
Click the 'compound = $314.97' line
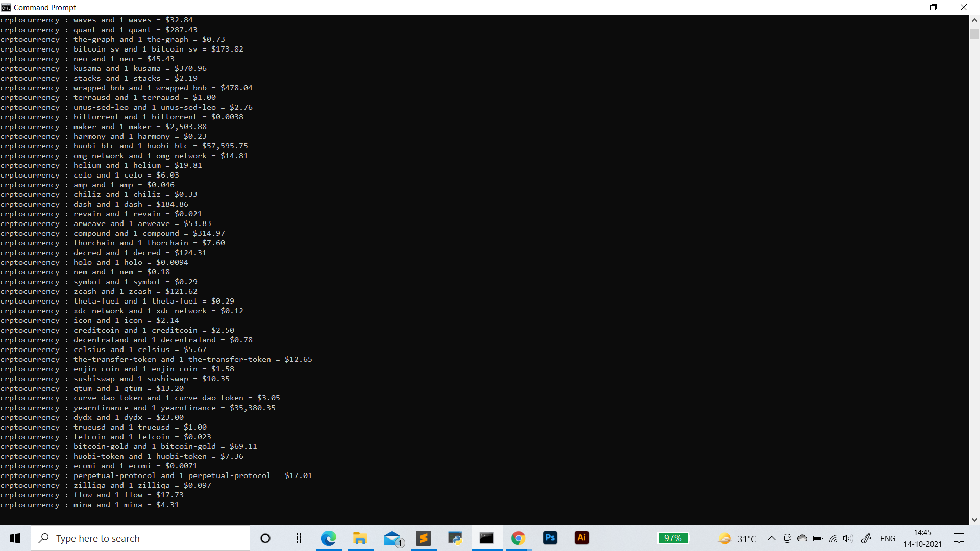pos(113,233)
